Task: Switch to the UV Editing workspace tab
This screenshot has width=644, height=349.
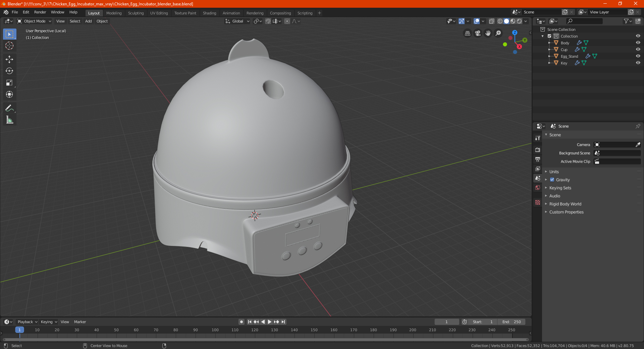Action: 159,13
